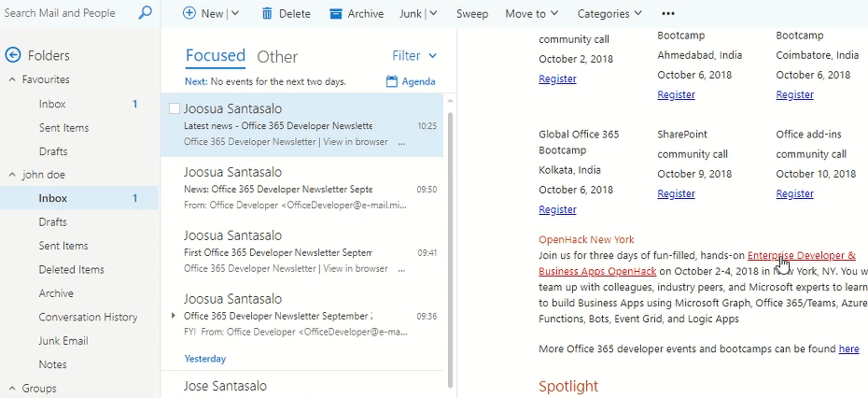Open the Junk dropdown arrow
The height and width of the screenshot is (398, 868).
coord(433,13)
